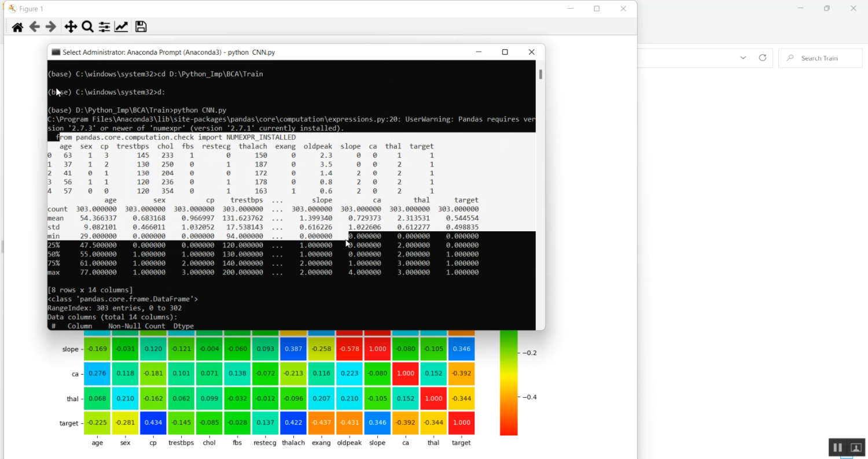Click the target-exang cell valued -0.437
The image size is (868, 459).
point(321,423)
